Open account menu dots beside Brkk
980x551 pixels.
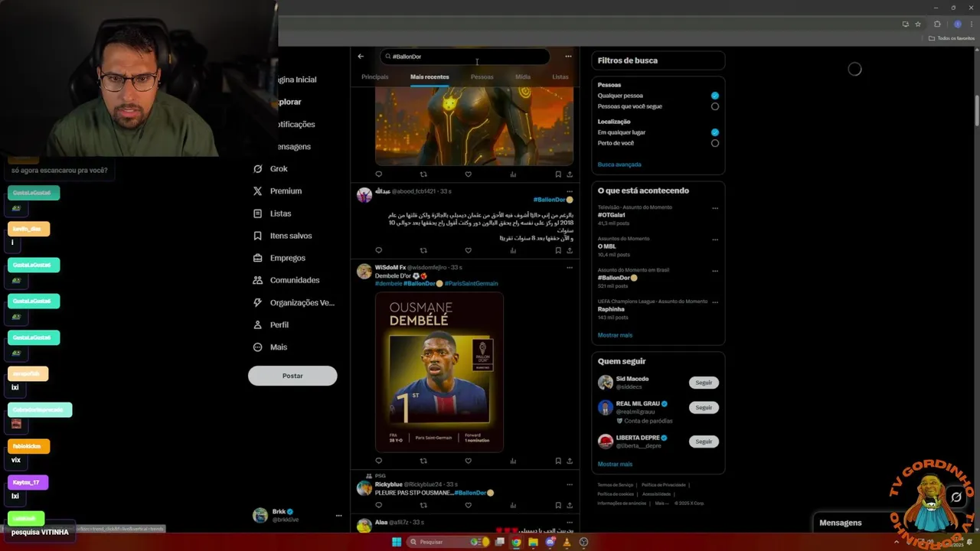click(338, 516)
